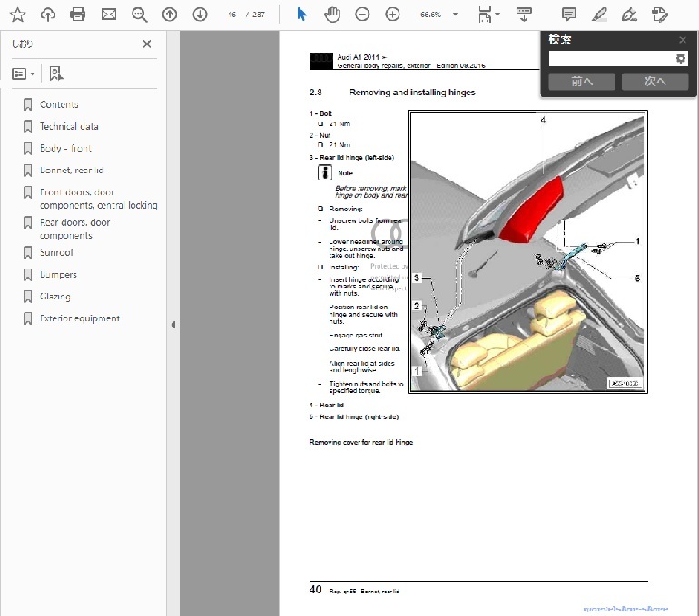Image resolution: width=699 pixels, height=616 pixels.
Task: Select the arrow selection tool
Action: coord(302,14)
